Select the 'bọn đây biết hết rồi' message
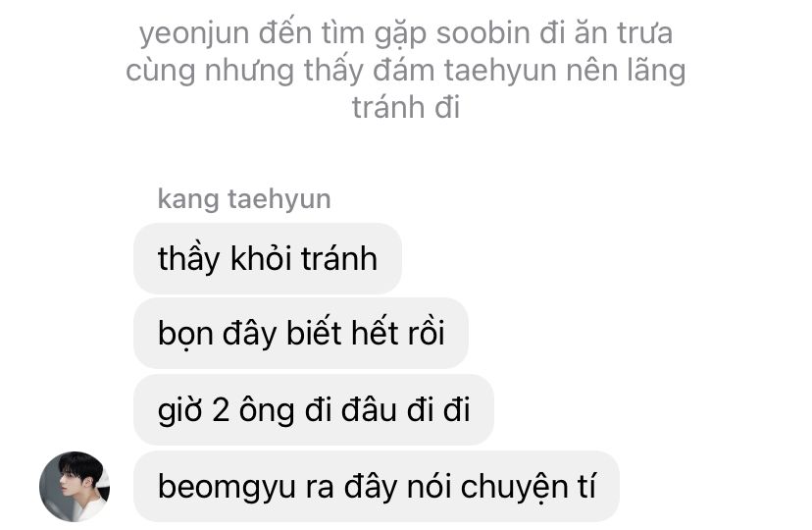 coord(301,333)
